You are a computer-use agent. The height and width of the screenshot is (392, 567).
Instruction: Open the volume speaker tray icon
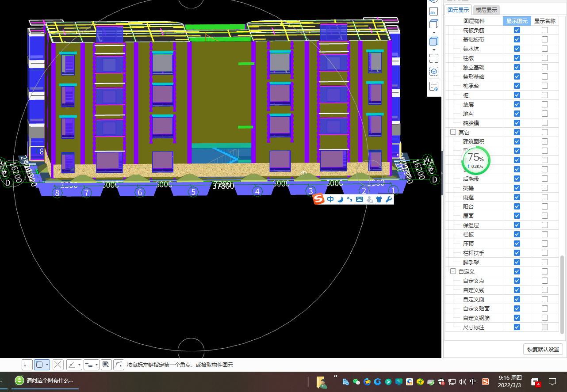tap(463, 381)
